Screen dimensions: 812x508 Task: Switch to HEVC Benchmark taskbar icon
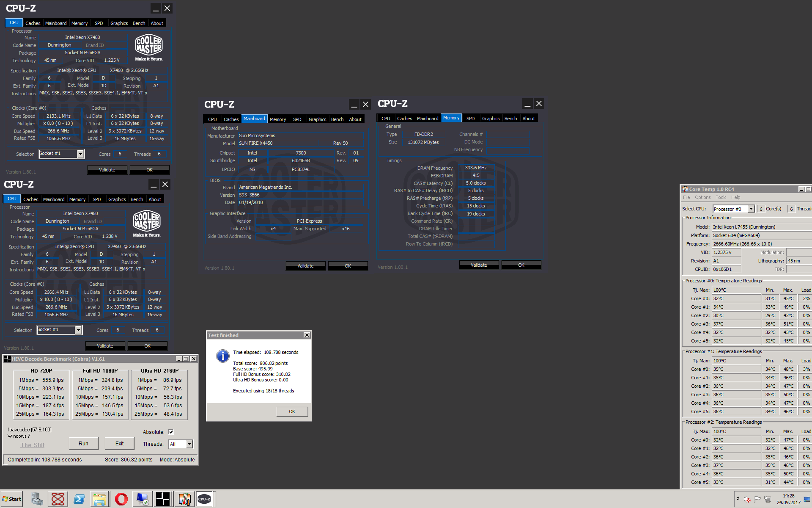click(163, 499)
